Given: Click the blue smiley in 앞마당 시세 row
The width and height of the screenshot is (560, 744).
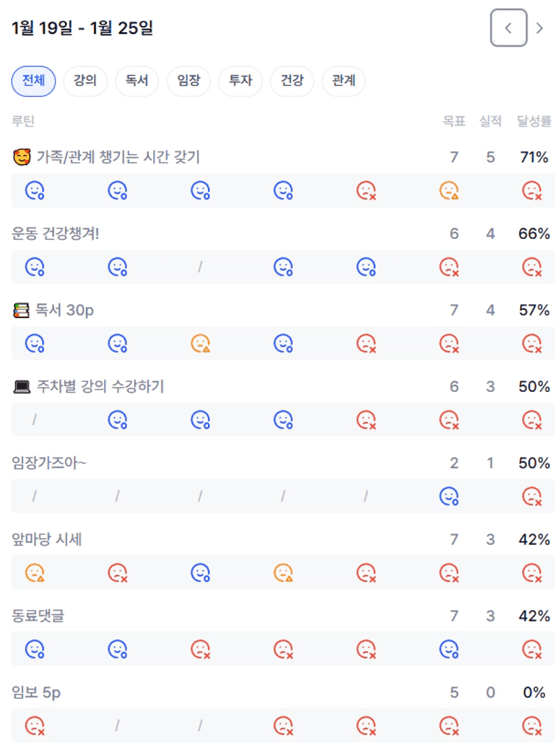Looking at the screenshot, I should pyautogui.click(x=200, y=573).
